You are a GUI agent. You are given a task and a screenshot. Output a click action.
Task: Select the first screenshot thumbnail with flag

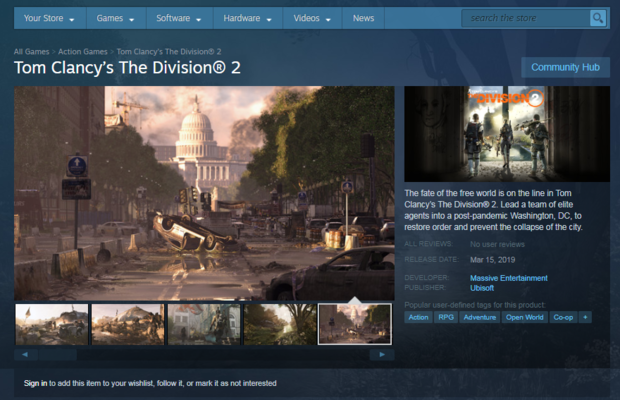52,324
